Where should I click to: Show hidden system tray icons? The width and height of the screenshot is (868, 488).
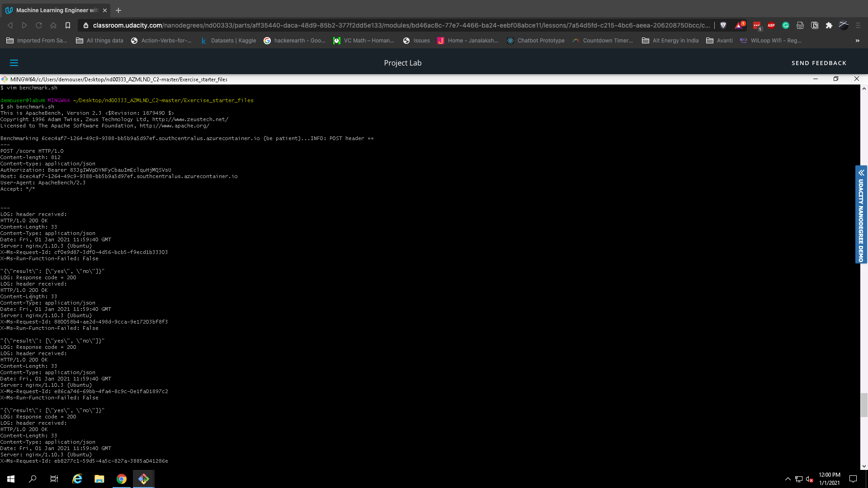pyautogui.click(x=788, y=479)
